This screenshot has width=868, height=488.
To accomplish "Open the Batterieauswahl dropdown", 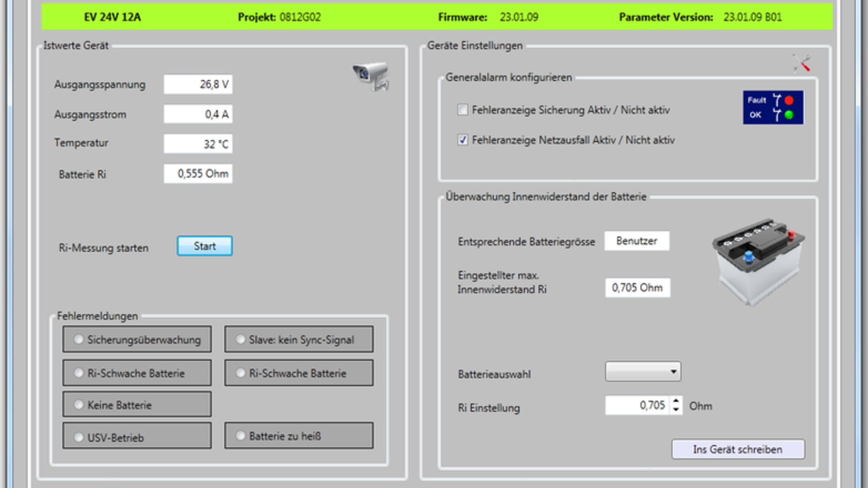I will (643, 371).
